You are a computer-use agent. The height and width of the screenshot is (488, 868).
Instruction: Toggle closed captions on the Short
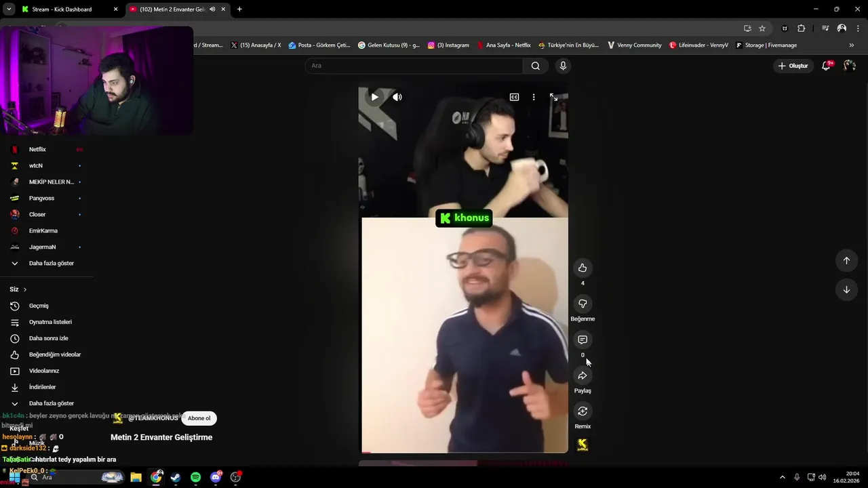point(515,97)
